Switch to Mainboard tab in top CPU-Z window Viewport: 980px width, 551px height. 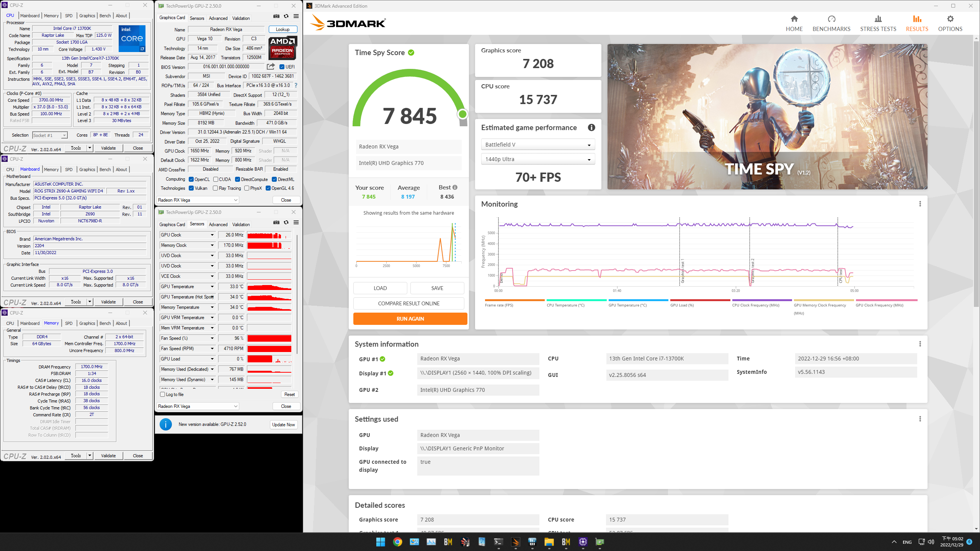pos(30,16)
